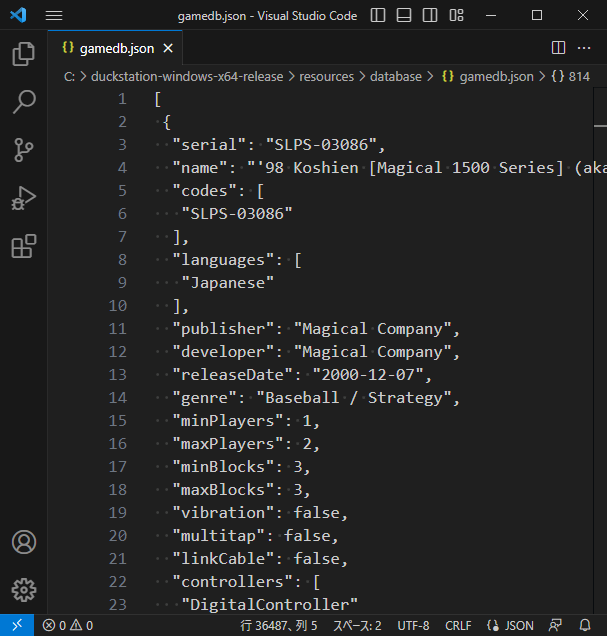Click the minimap scrollbar area
Screen dimensions: 607x636
pos(600,350)
